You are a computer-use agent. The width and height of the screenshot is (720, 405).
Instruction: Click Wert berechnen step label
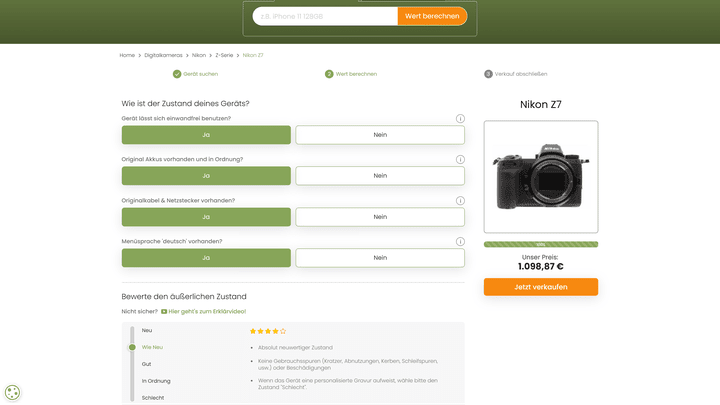[356, 74]
